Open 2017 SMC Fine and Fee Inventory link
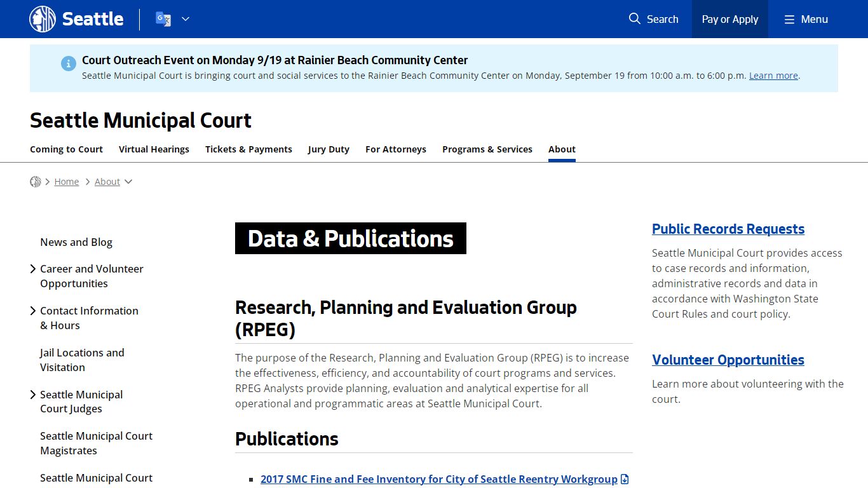This screenshot has width=868, height=488. click(438, 479)
